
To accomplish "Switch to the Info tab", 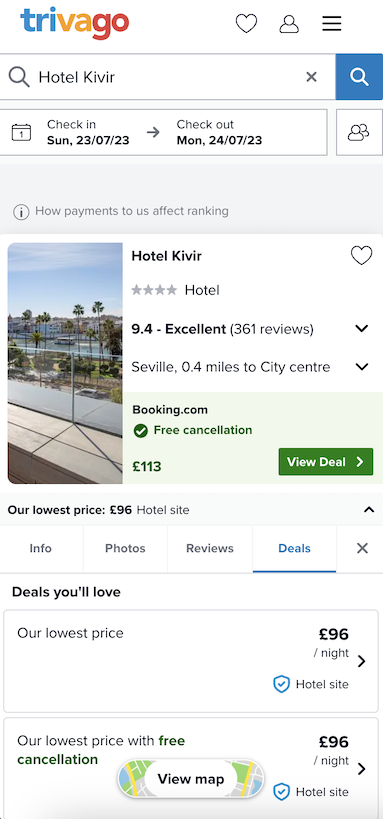I will pos(41,548).
